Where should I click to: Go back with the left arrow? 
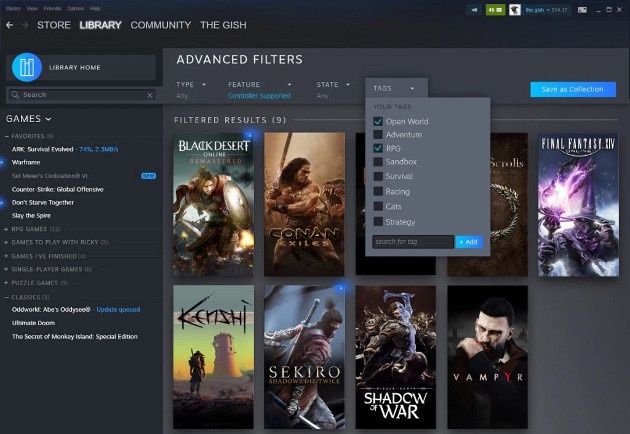point(10,25)
